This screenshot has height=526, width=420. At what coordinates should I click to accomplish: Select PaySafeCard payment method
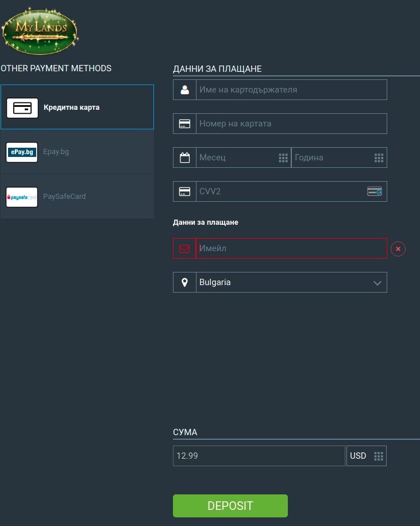[x=77, y=196]
